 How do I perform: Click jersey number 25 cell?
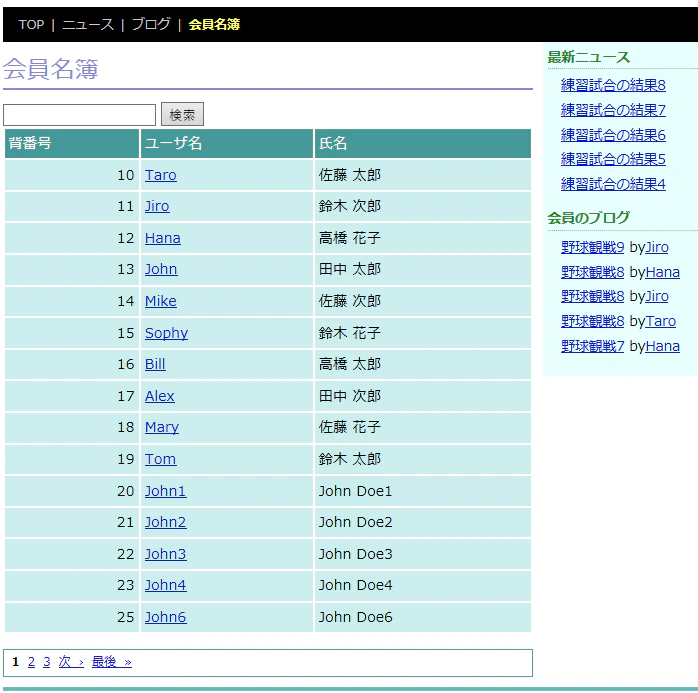tap(72, 617)
